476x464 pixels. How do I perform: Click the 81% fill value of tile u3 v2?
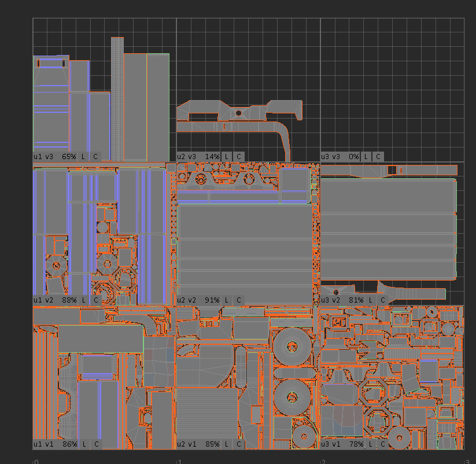[356, 300]
